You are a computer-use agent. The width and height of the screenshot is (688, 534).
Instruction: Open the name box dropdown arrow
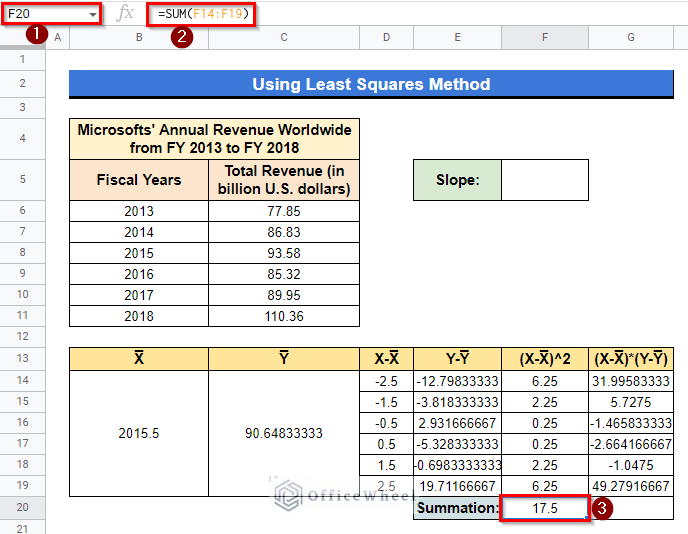tap(93, 14)
